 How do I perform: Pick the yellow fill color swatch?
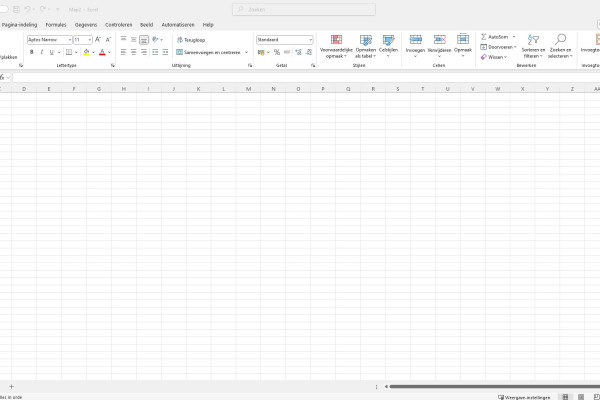tap(85, 52)
